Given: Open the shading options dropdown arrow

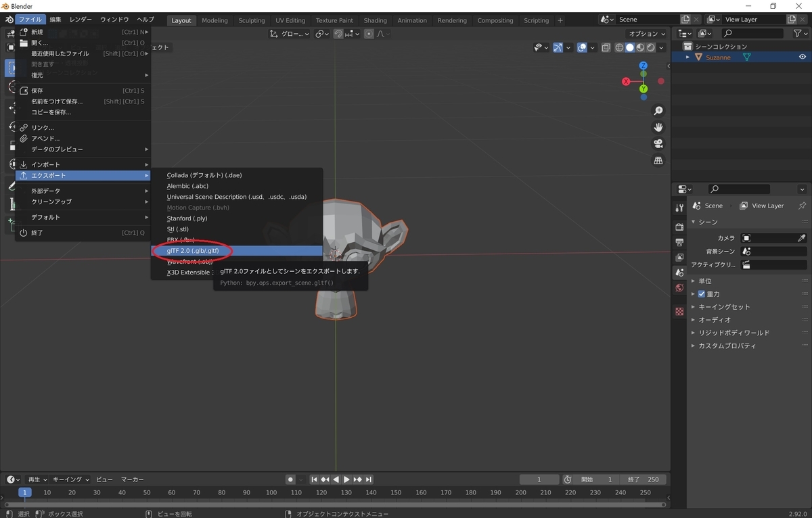Looking at the screenshot, I should pyautogui.click(x=661, y=47).
